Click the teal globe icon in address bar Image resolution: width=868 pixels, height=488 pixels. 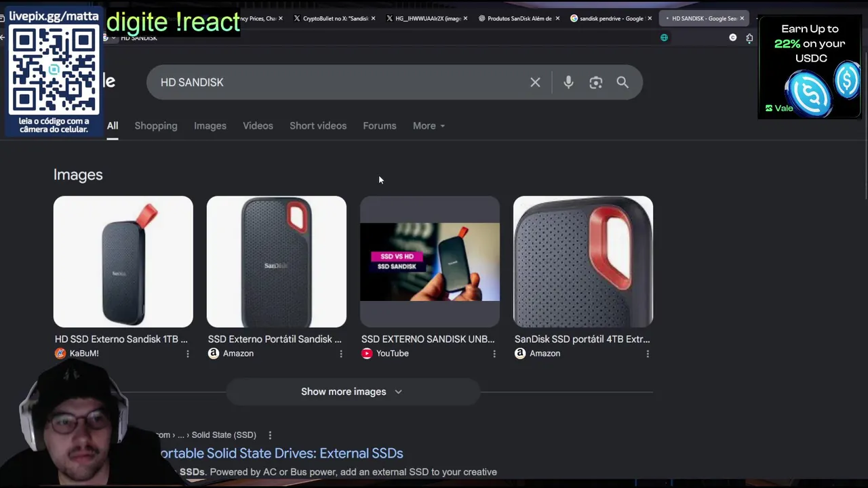(x=664, y=38)
